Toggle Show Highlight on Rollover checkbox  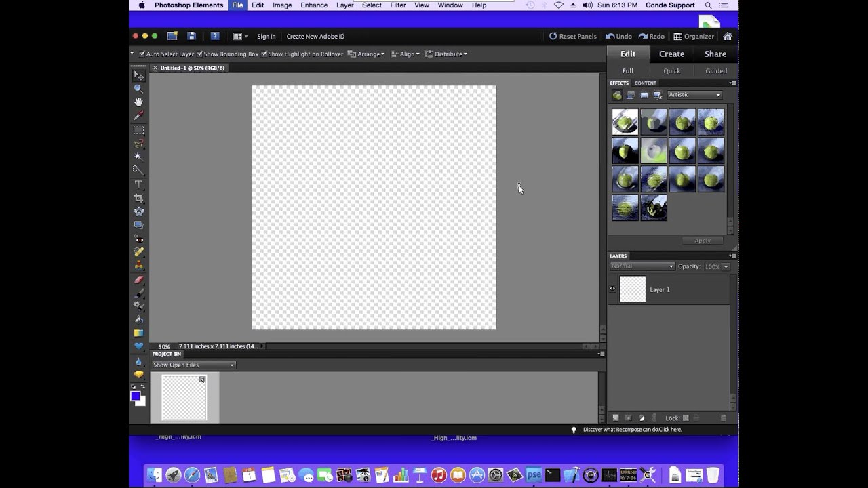[264, 54]
